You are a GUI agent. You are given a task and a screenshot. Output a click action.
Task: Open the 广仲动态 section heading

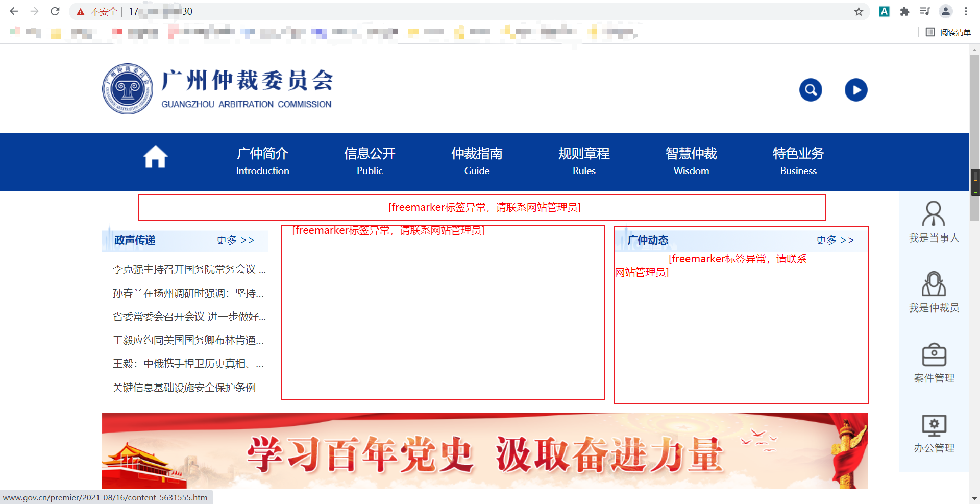click(648, 240)
